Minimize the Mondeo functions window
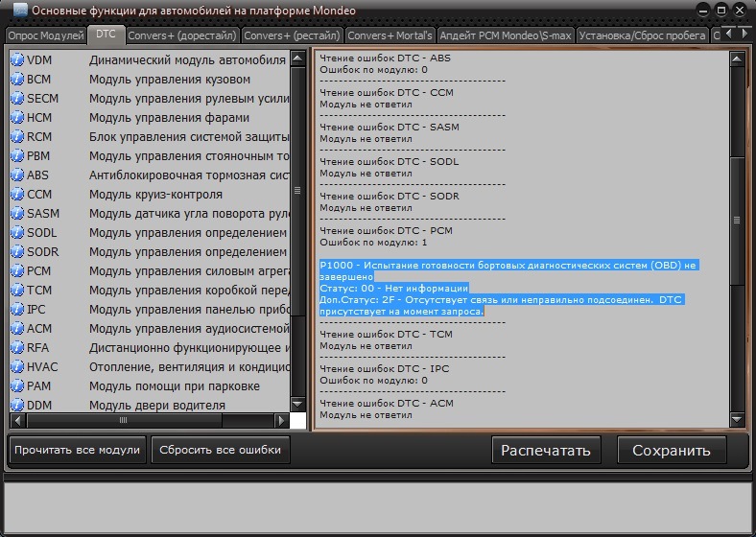This screenshot has width=756, height=537. pos(703,10)
